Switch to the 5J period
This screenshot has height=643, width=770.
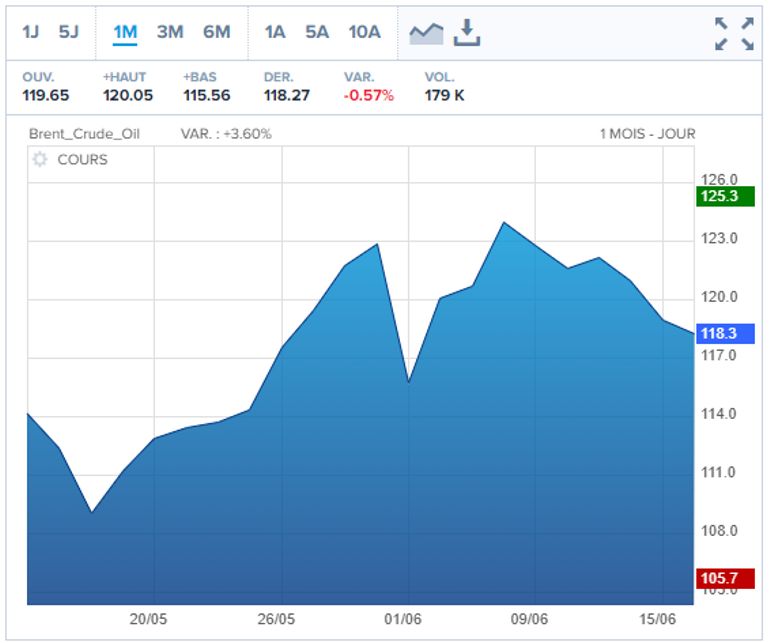click(68, 32)
